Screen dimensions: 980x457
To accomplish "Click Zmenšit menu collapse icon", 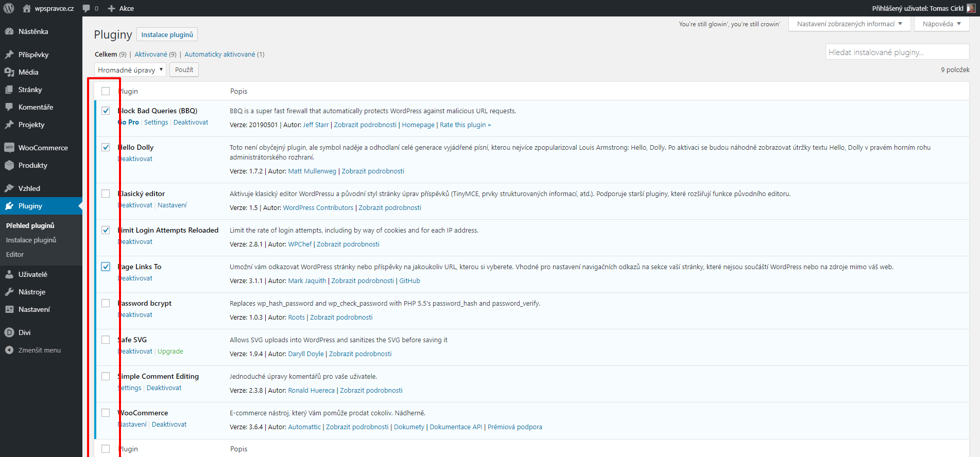I will click(x=9, y=350).
